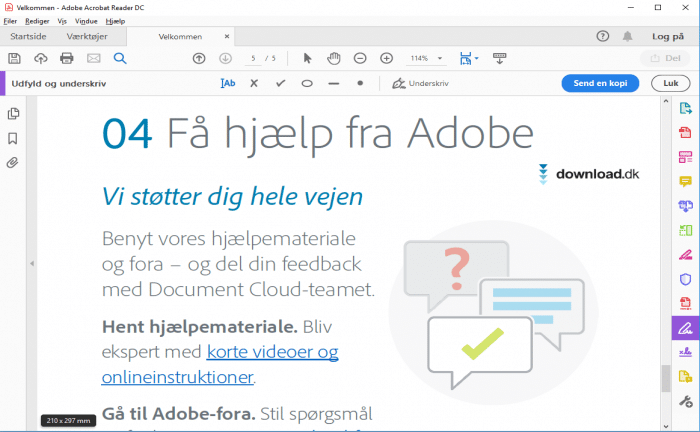Viewport: 700px width, 432px height.
Task: Open the Combine Files tool in right sidebar
Action: [686, 205]
